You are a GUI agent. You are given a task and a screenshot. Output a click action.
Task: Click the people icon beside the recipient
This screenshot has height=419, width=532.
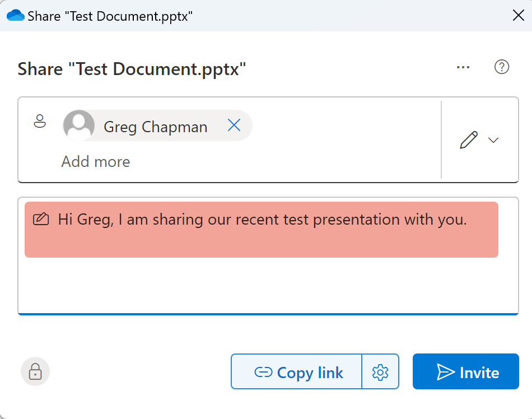coord(40,121)
